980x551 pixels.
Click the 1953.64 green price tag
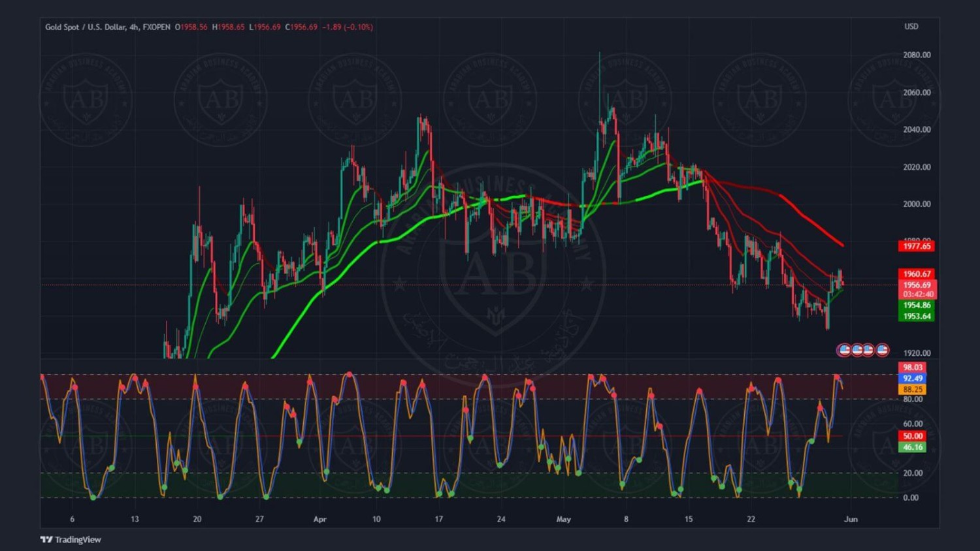tap(917, 316)
